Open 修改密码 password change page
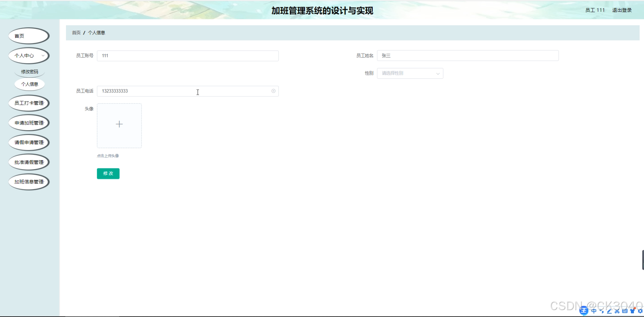The image size is (644, 317). pyautogui.click(x=30, y=71)
